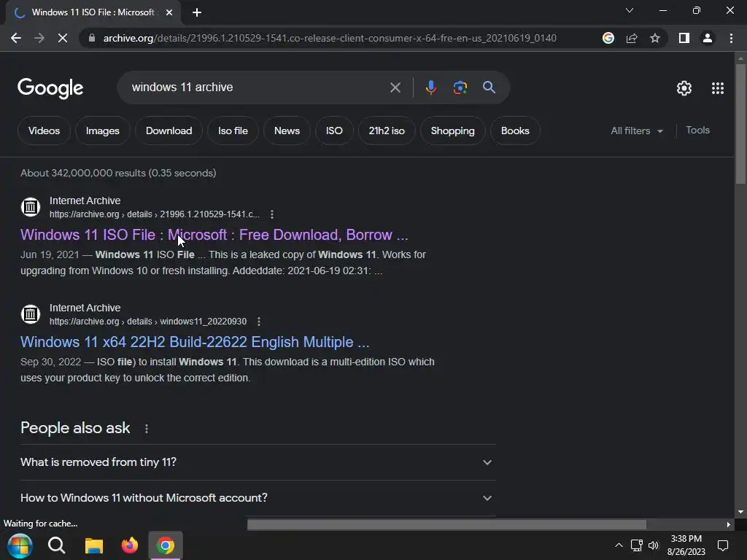The height and width of the screenshot is (560, 747).
Task: Filter results by Videos
Action: pos(44,131)
